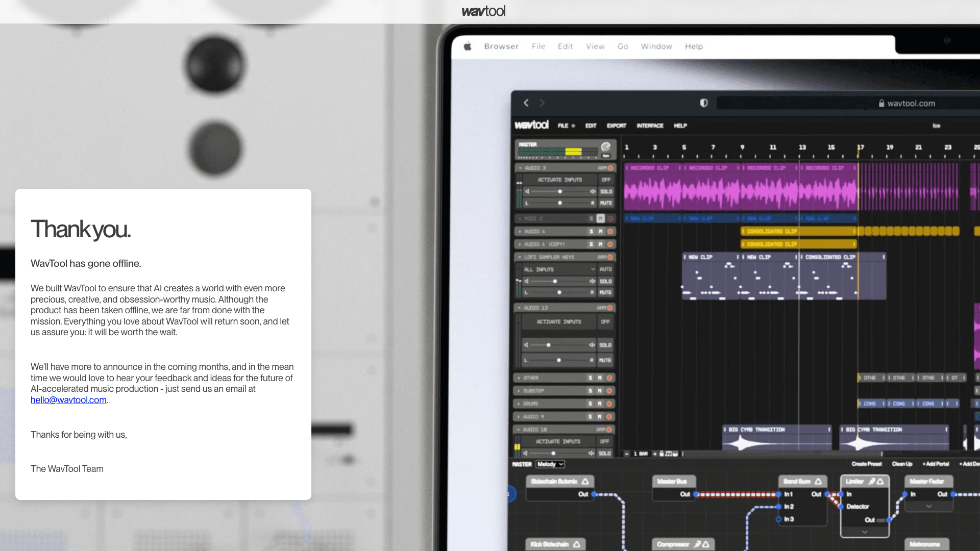Toggle Solo on Lofi Sampler Keys track
980x551 pixels.
pos(606,281)
